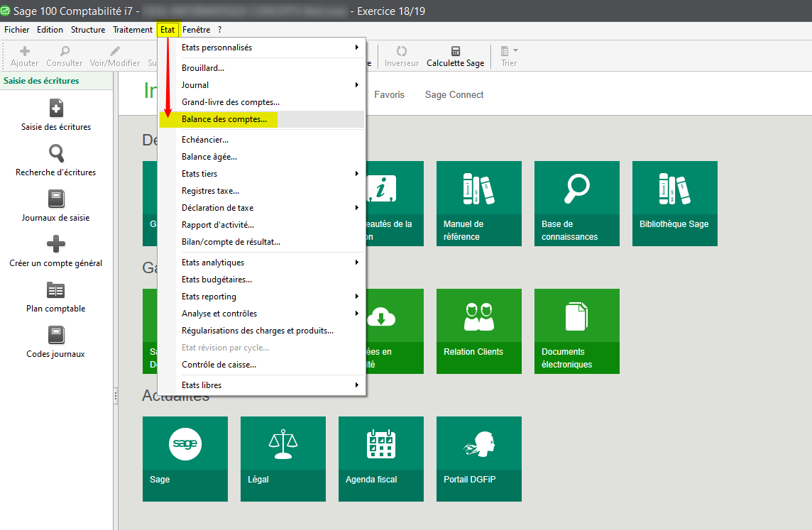
Task: Open the Plan comptable icon
Action: [x=56, y=289]
